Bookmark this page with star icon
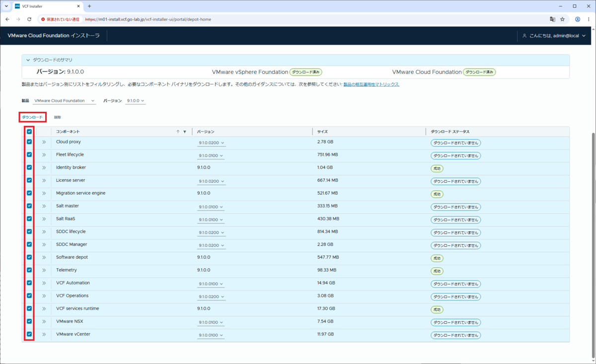 tap(562, 19)
